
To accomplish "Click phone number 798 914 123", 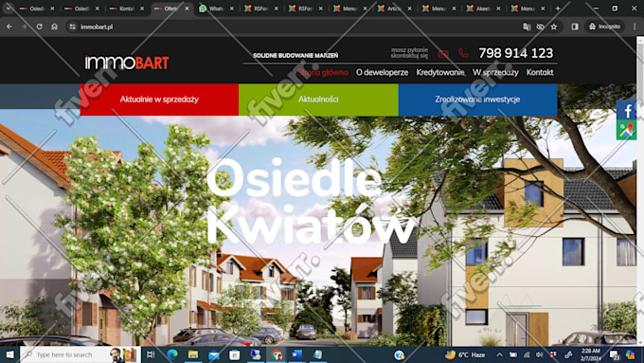I will pyautogui.click(x=516, y=53).
